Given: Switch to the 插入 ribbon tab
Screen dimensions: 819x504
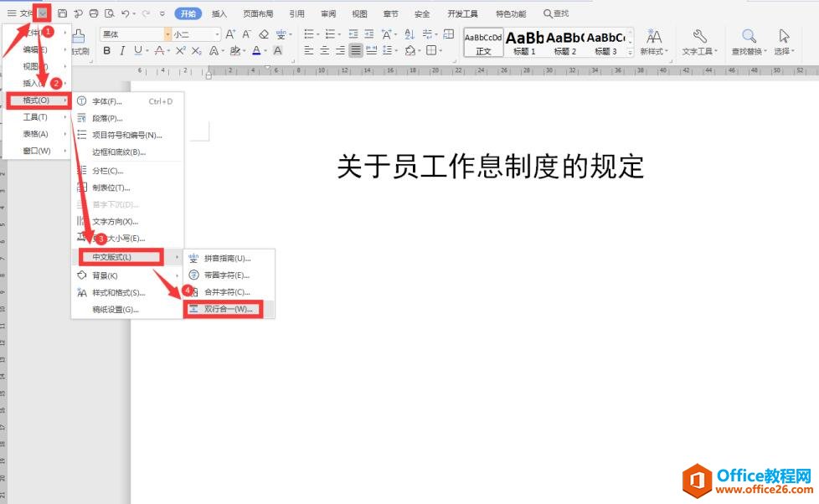Looking at the screenshot, I should (x=219, y=13).
